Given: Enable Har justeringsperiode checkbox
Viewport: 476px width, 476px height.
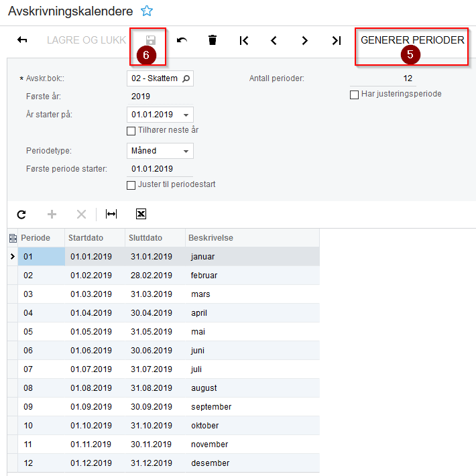Looking at the screenshot, I should (x=354, y=95).
